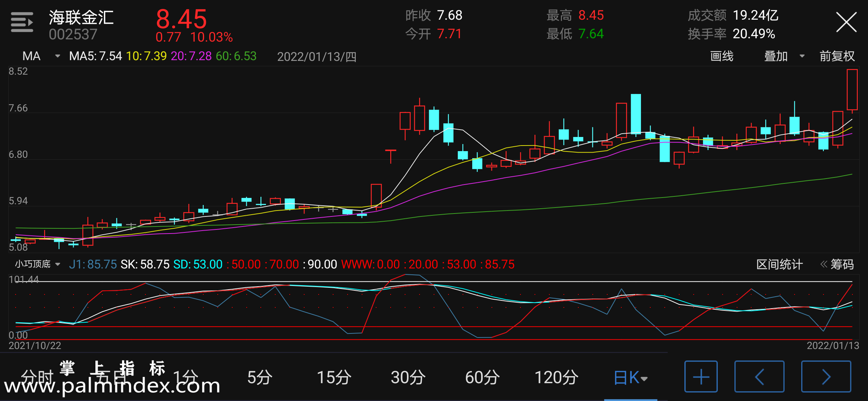
Task: Select 今开 7.71 value
Action: [x=433, y=34]
